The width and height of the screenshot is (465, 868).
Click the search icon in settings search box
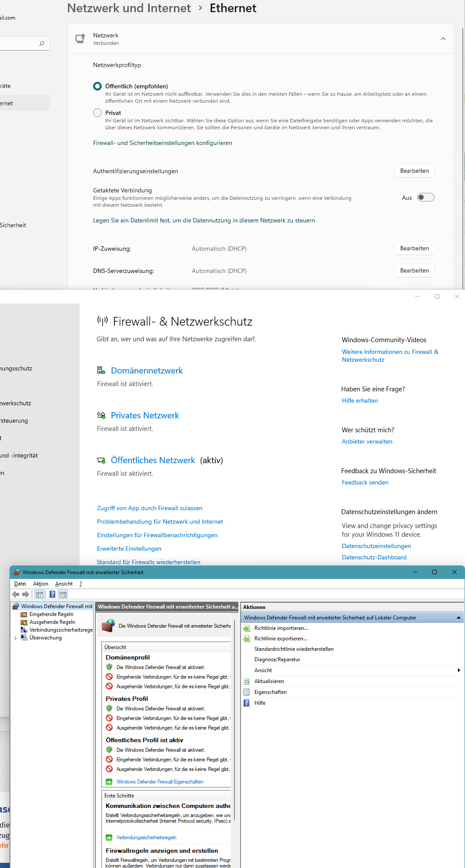pyautogui.click(x=42, y=43)
